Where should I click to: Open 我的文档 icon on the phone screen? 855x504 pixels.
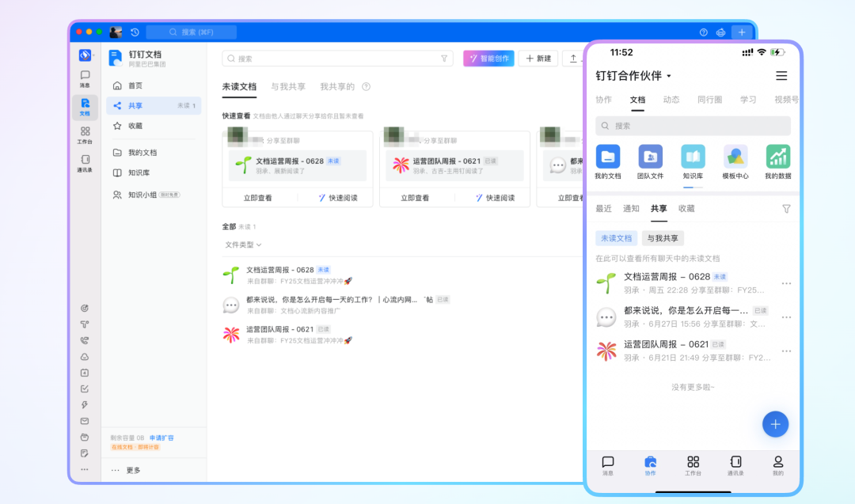pos(607,162)
